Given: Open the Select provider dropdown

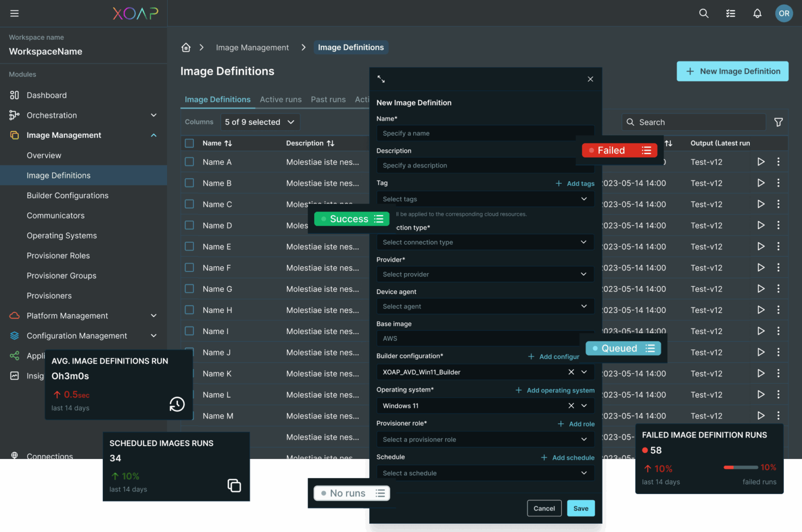Looking at the screenshot, I should pyautogui.click(x=485, y=274).
